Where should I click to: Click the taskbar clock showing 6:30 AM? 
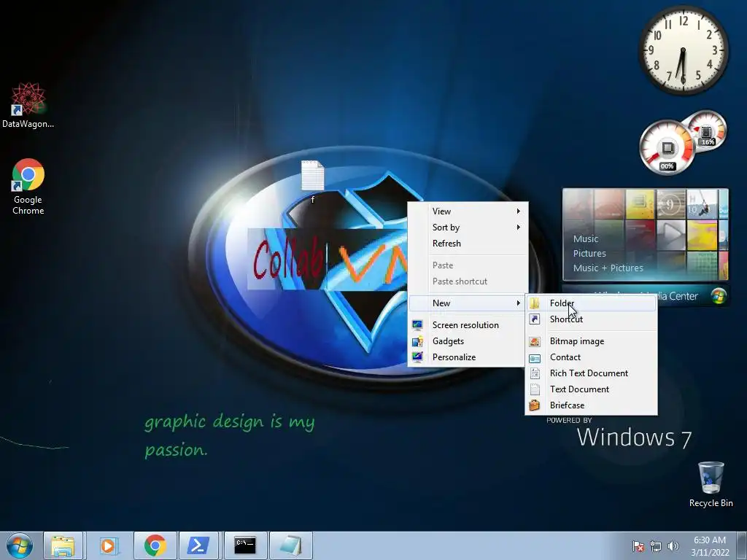[x=710, y=546]
